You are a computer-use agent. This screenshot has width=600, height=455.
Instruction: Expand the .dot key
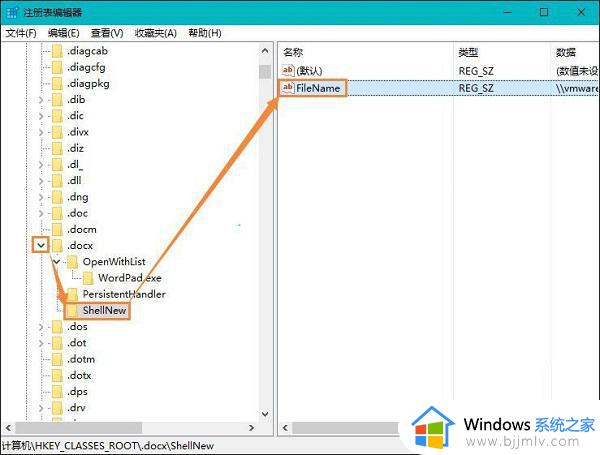[41, 343]
